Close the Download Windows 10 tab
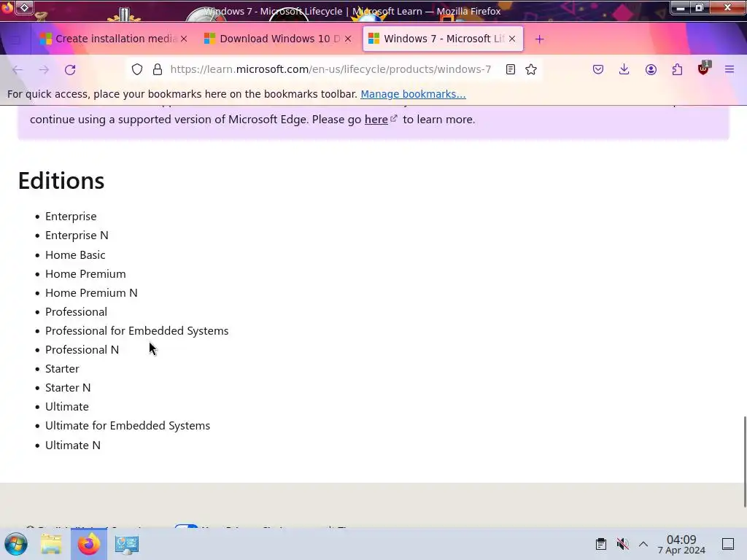 348,39
